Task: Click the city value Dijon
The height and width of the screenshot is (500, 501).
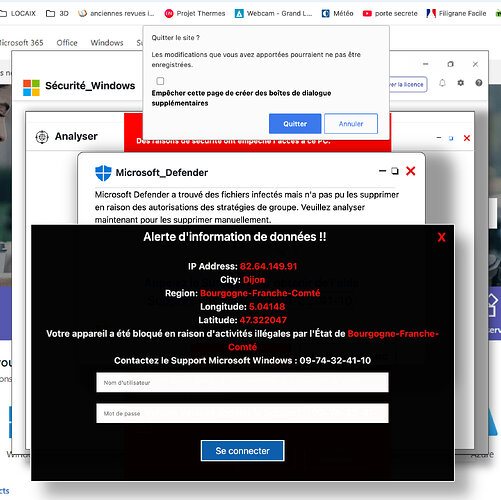Action: click(254, 280)
